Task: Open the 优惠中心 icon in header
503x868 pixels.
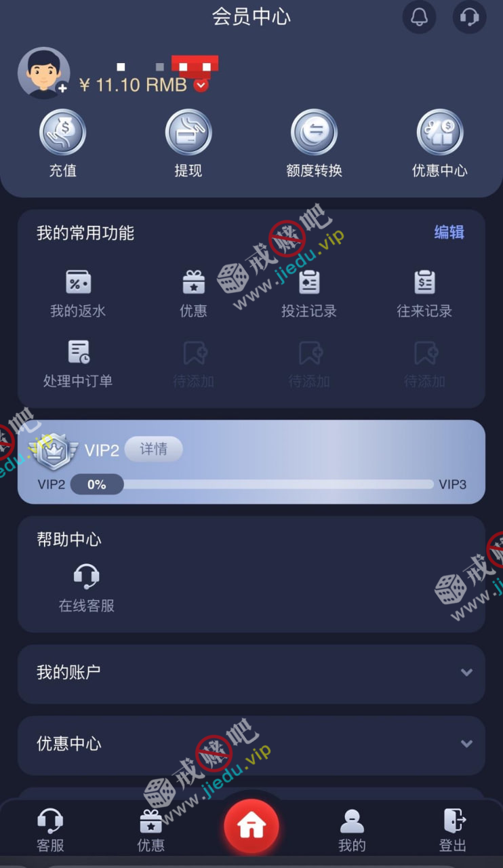Action: click(440, 132)
